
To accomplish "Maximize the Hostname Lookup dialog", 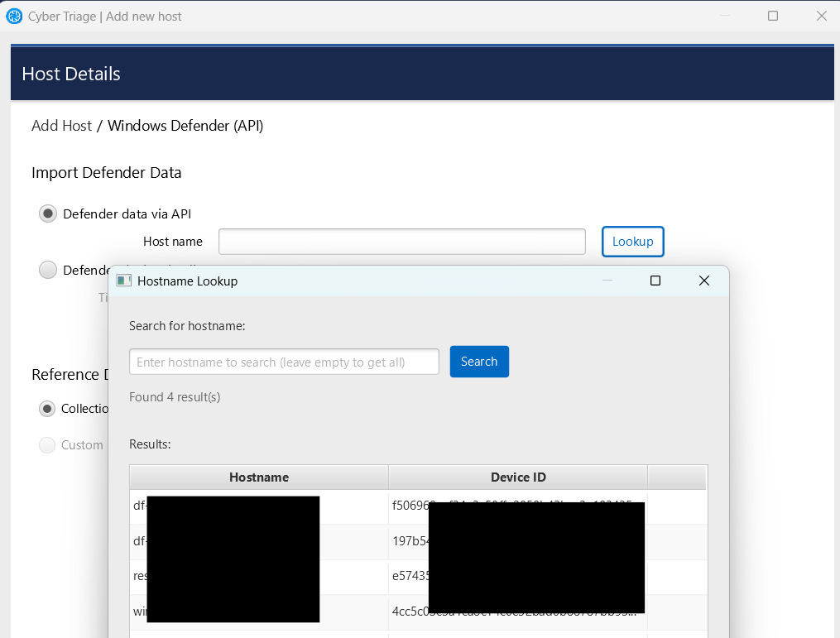I will pyautogui.click(x=655, y=281).
